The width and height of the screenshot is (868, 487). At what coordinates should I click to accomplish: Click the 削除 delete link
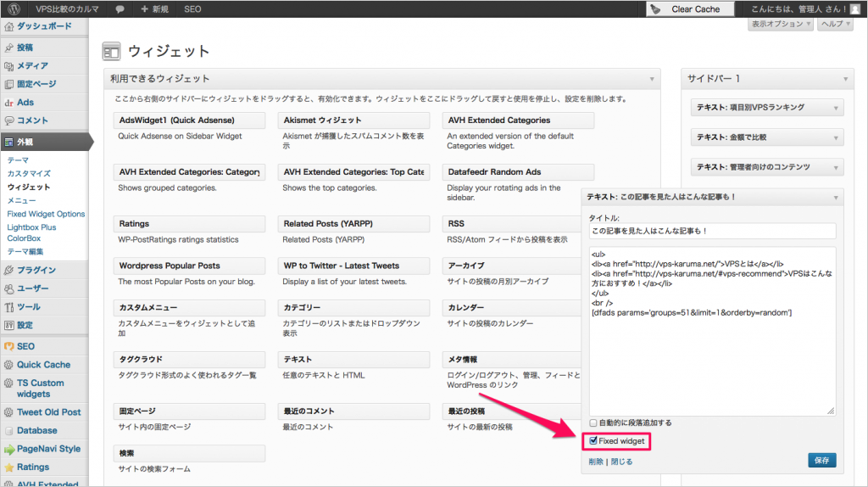pos(596,462)
